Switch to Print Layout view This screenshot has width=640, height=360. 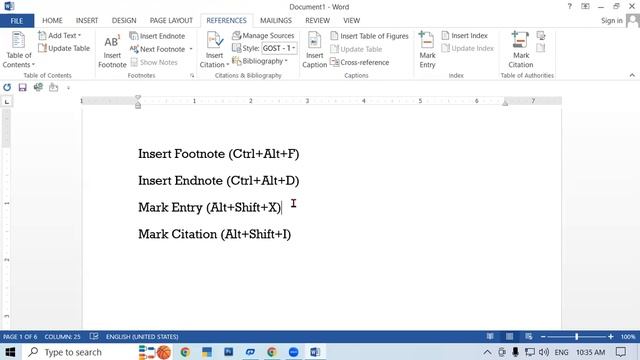click(509, 337)
